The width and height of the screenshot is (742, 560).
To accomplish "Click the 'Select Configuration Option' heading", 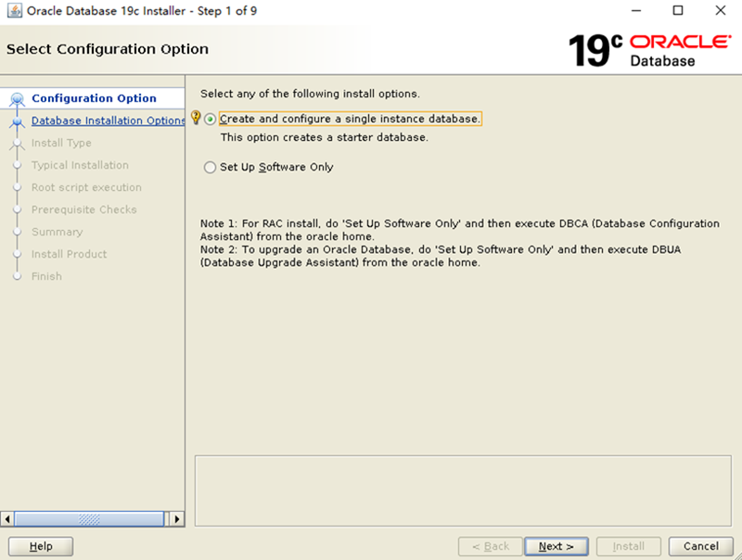I will [x=108, y=49].
